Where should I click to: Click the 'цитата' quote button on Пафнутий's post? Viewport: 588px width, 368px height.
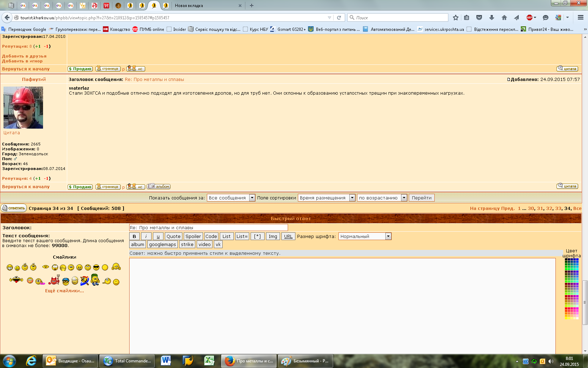tap(567, 186)
